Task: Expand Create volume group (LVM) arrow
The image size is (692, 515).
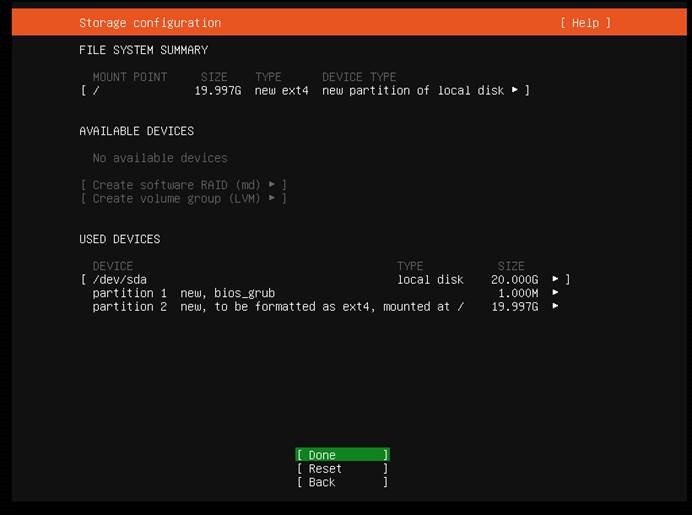Action: tap(272, 198)
